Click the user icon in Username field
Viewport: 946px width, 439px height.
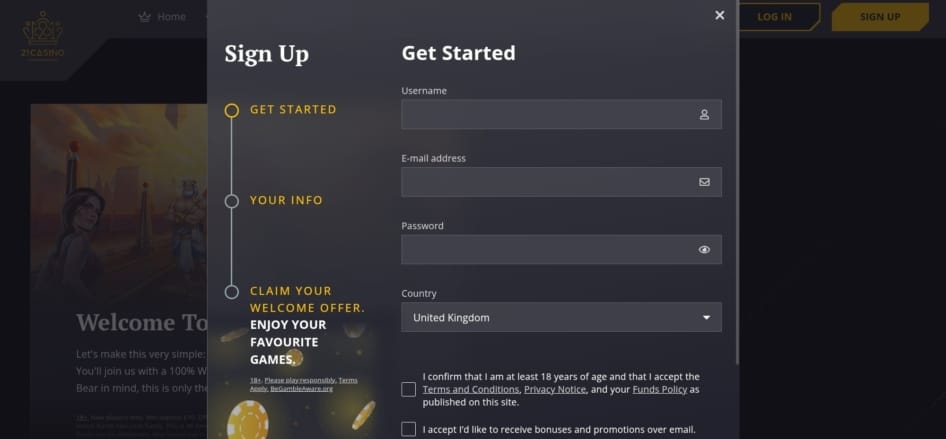[704, 115]
